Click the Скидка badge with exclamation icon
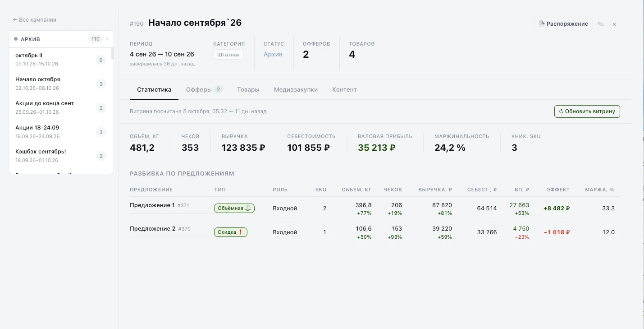Viewport: 644px width, 329px height. [231, 232]
